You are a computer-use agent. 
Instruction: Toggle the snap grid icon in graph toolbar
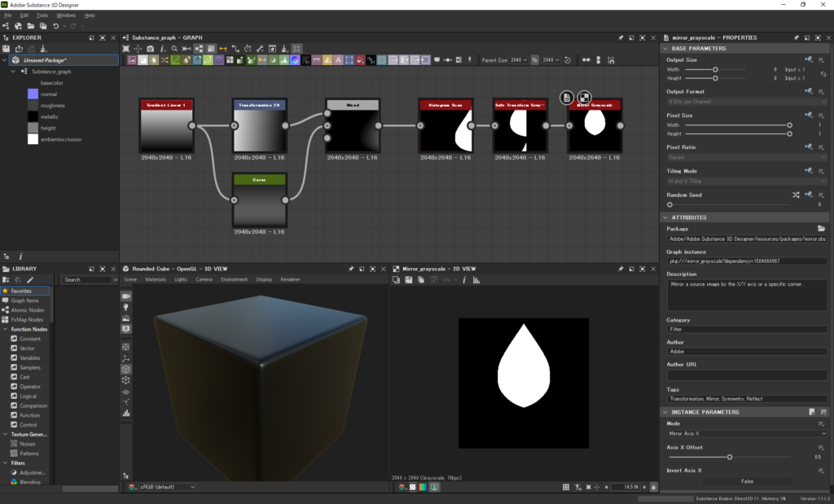click(x=296, y=49)
